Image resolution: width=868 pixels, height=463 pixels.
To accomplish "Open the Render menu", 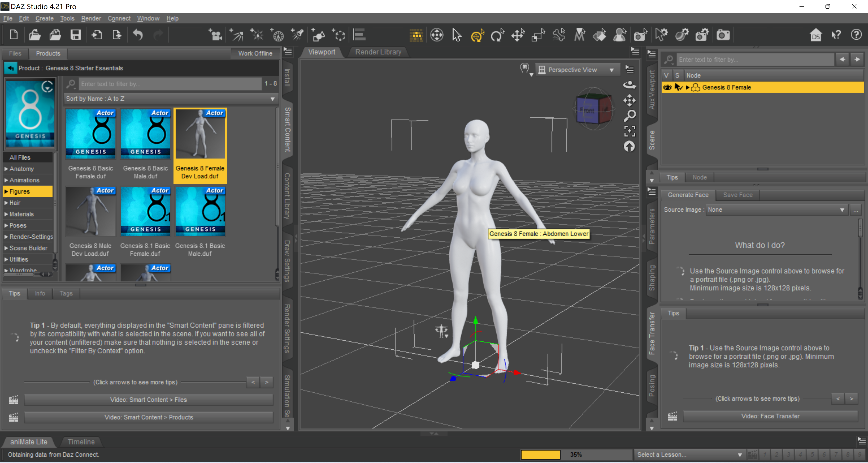I will pos(91,18).
